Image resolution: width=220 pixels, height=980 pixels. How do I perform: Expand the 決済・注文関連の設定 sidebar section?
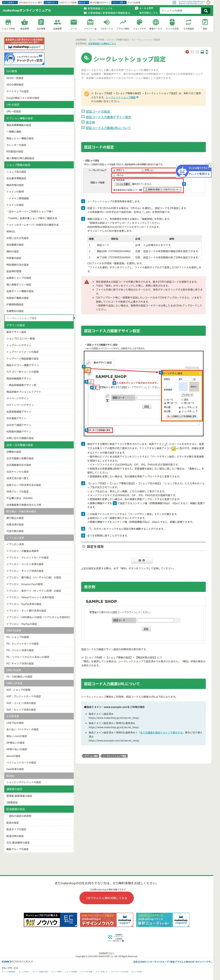pos(39,445)
